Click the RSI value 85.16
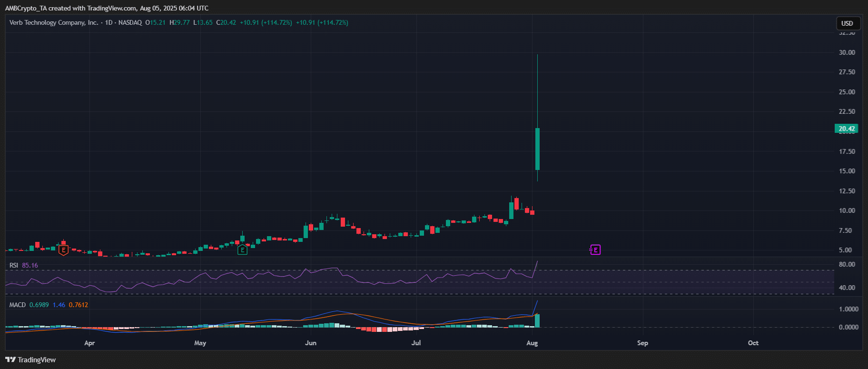 30,265
